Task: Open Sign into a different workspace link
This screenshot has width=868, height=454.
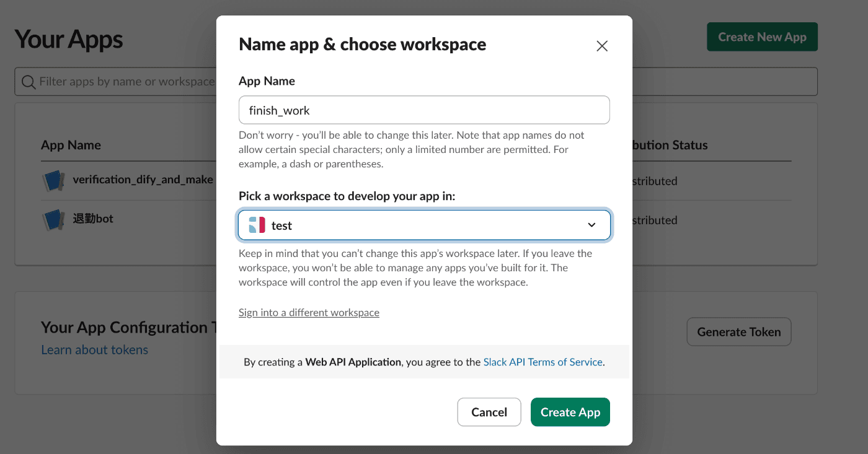Action: [x=309, y=312]
